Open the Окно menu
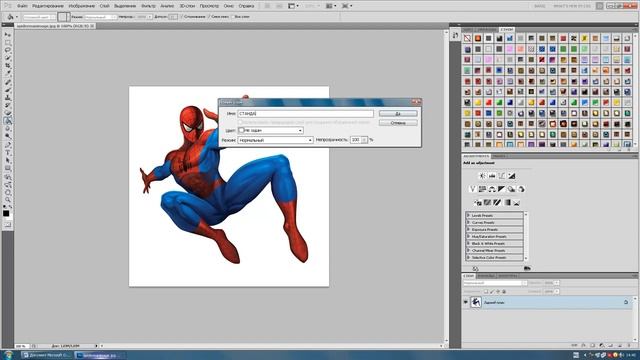Image resolution: width=640 pixels, height=360 pixels. pyautogui.click(x=229, y=6)
